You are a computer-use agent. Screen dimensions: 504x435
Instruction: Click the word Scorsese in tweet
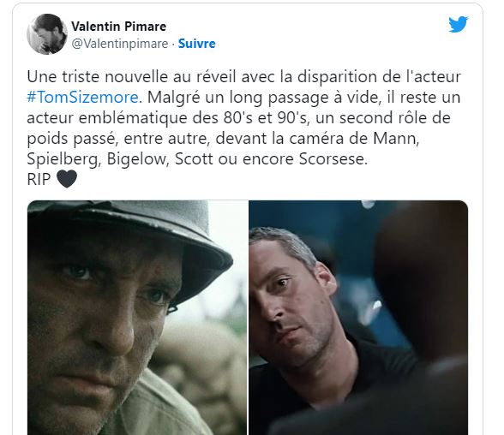[x=333, y=159]
